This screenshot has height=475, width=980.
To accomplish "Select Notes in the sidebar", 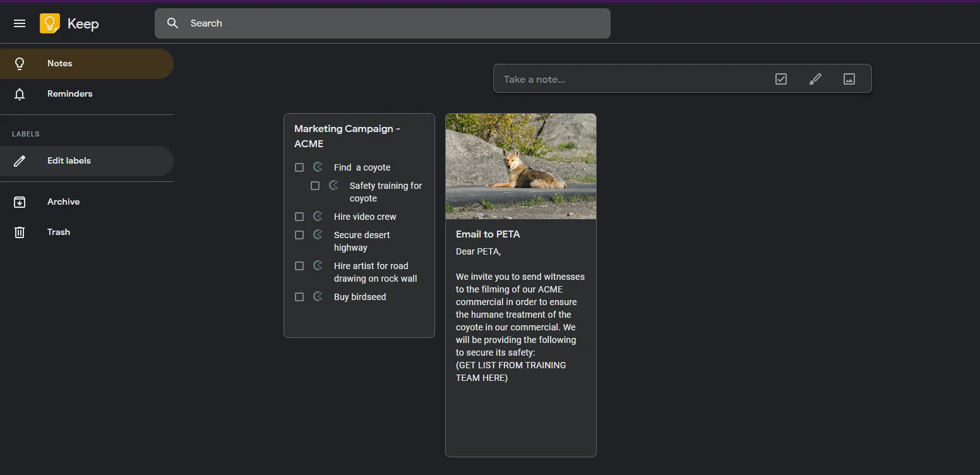I will (x=87, y=63).
